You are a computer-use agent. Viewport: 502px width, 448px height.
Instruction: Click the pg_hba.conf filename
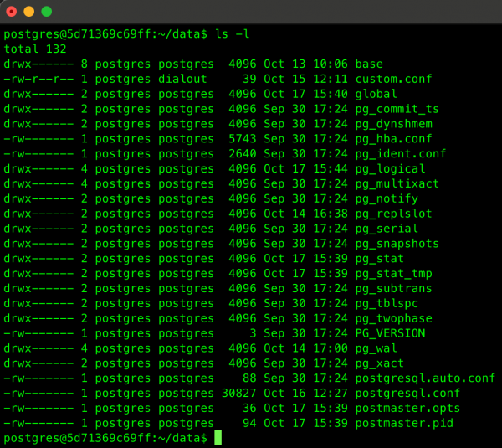click(393, 139)
